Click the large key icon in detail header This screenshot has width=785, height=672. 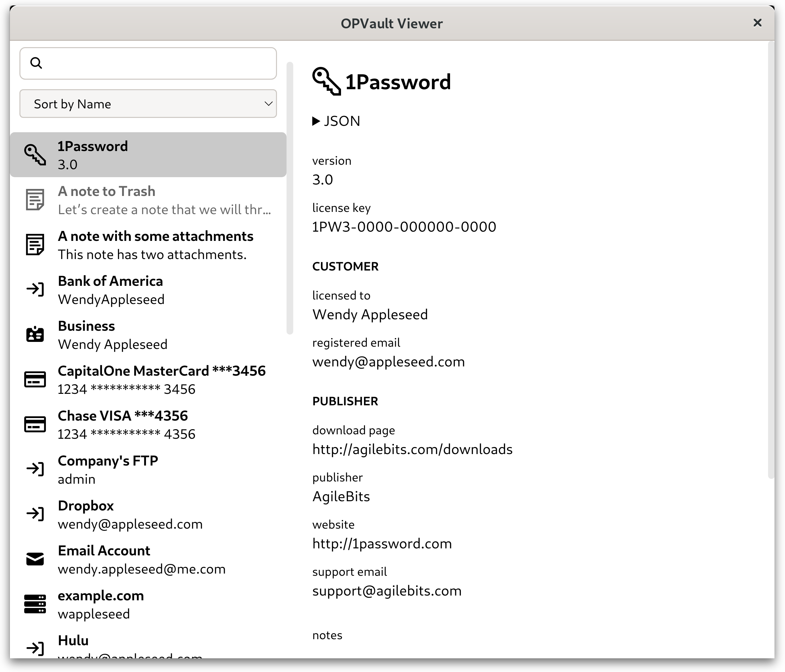click(x=326, y=82)
